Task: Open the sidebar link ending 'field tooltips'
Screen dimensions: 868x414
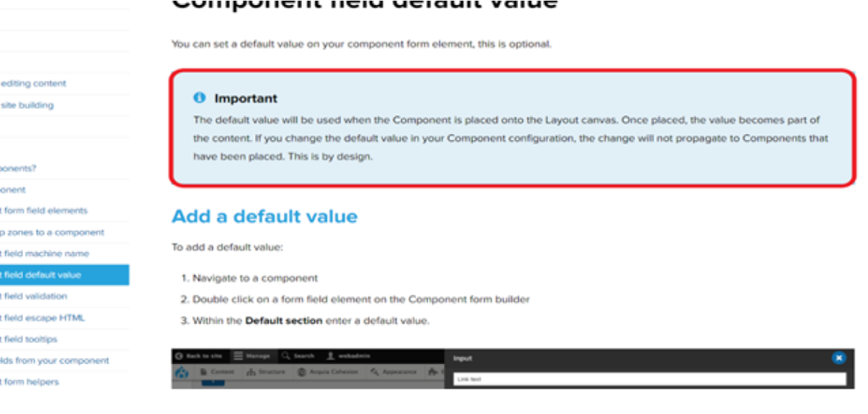Action: point(29,339)
